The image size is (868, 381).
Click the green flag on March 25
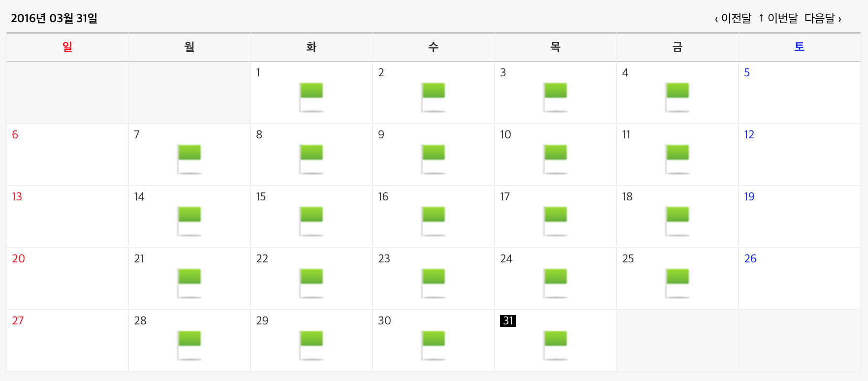tap(677, 283)
